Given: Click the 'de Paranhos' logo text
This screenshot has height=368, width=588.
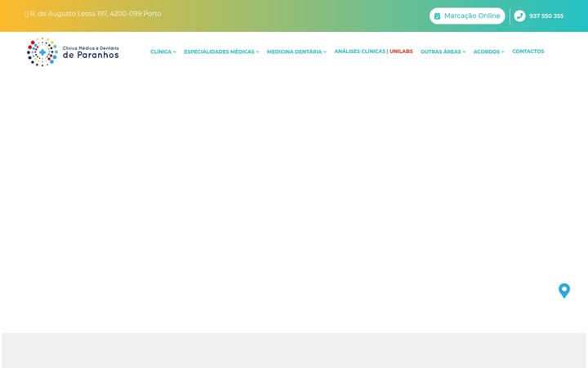Looking at the screenshot, I should pos(91,56).
